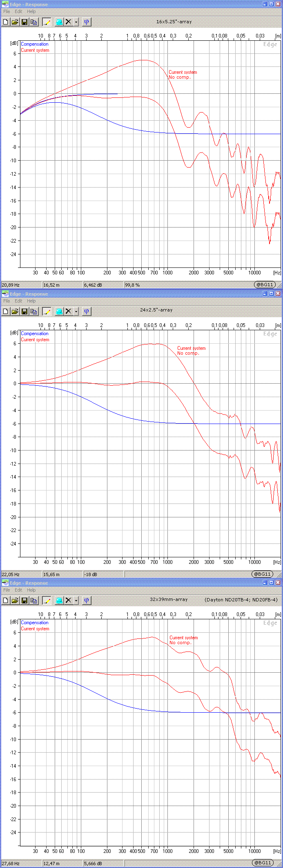The height and width of the screenshot is (868, 283).
Task: Click Save floppy icon in 16x5.25"-array window
Action: tap(25, 22)
